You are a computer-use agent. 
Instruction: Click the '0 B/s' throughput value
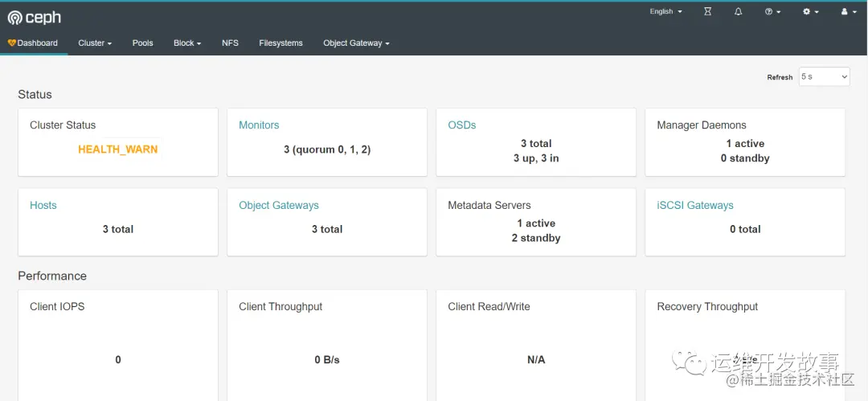coord(327,360)
